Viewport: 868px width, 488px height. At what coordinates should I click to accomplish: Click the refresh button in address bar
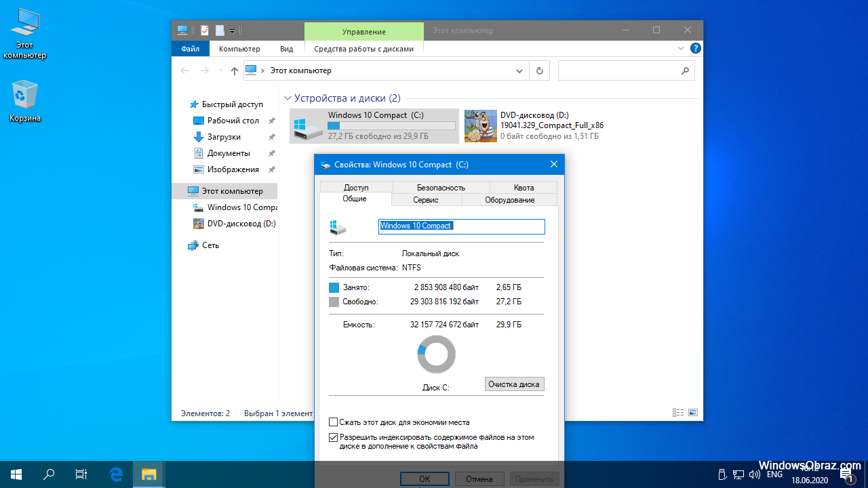coord(539,70)
